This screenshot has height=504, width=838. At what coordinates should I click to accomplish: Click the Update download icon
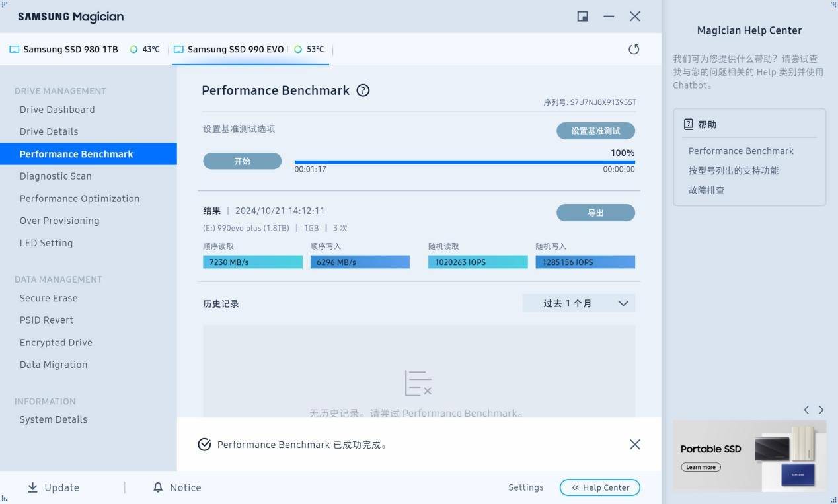tap(32, 487)
